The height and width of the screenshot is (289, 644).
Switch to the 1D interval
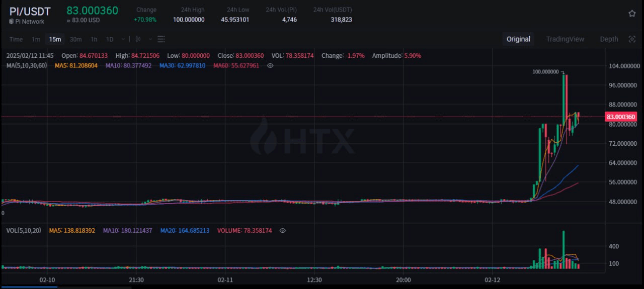point(109,39)
